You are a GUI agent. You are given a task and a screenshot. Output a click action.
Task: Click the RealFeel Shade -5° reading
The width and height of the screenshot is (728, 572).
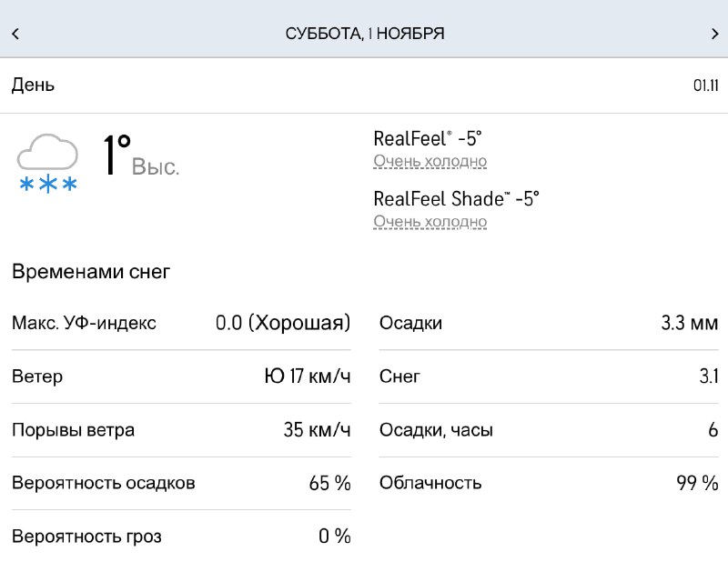[x=456, y=198]
